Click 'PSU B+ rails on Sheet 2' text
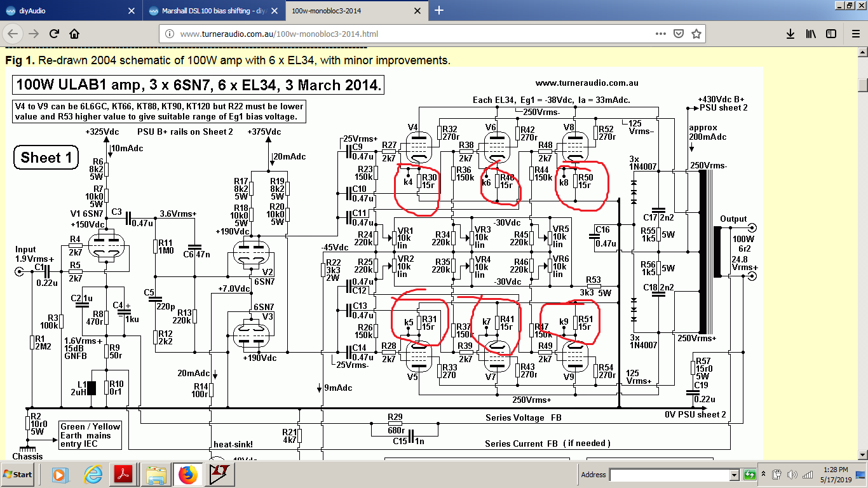 point(186,132)
